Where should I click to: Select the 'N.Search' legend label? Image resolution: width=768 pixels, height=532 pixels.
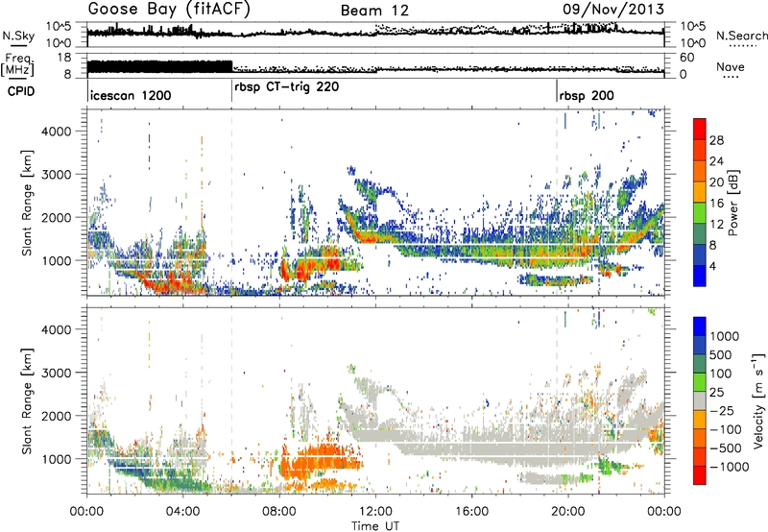click(741, 36)
